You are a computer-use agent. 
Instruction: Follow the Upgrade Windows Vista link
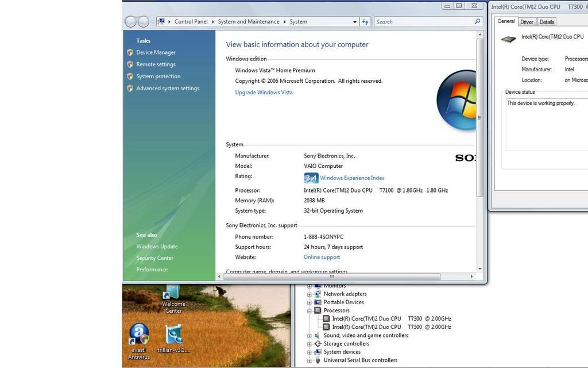pos(264,93)
